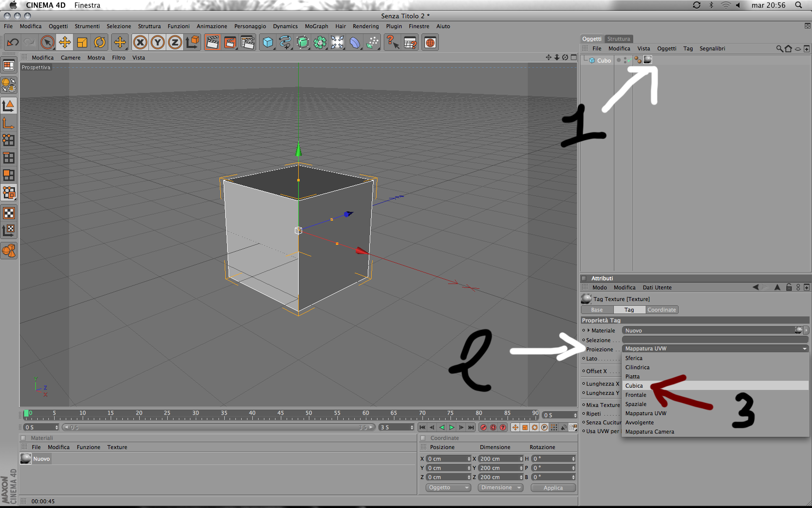Click the Applica button
Image resolution: width=812 pixels, height=508 pixels.
pyautogui.click(x=553, y=488)
